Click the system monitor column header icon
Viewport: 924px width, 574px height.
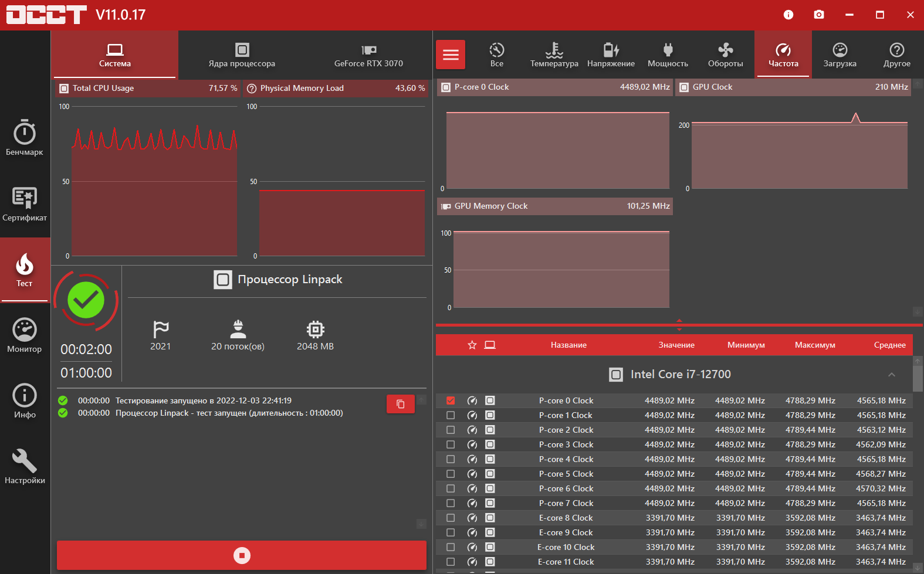[x=490, y=345]
